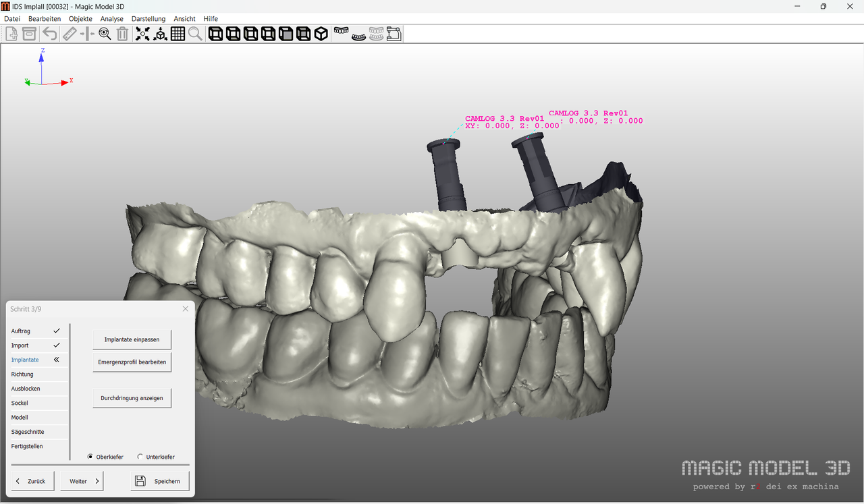Open the Bearbeiten menu
Screen dimensions: 864x504
tap(45, 19)
